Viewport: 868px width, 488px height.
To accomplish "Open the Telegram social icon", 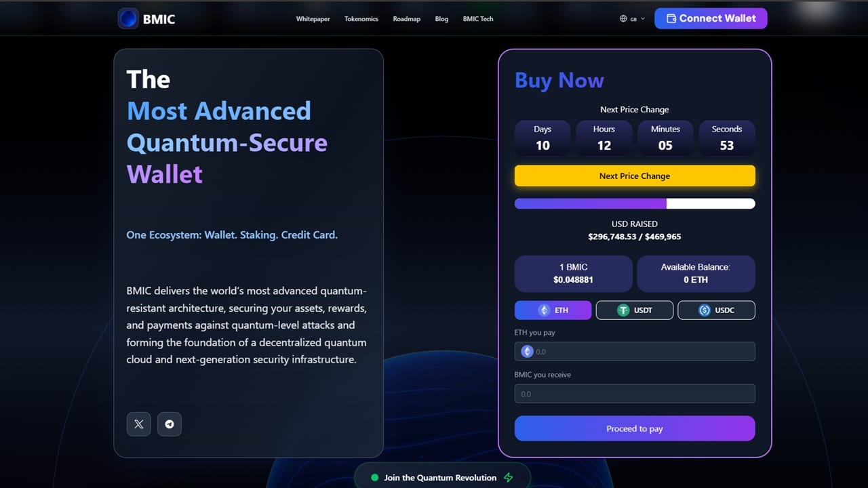I will click(x=170, y=424).
